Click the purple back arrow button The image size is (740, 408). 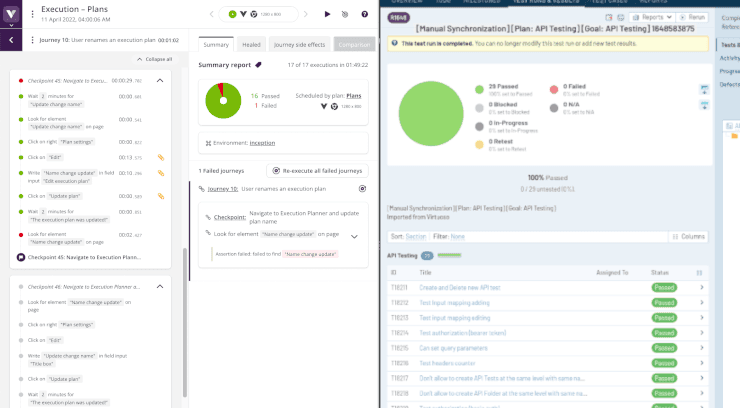[11, 41]
